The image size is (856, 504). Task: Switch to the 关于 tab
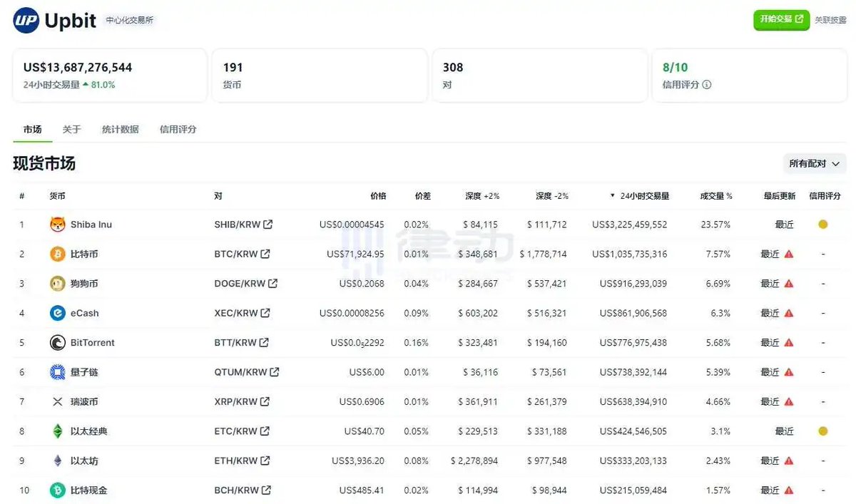coord(71,129)
